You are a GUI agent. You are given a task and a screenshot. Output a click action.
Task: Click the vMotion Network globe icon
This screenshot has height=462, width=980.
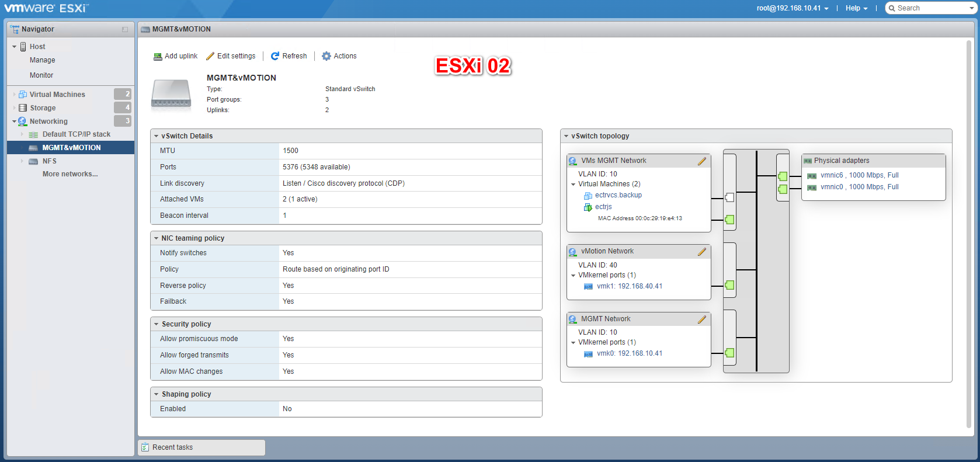572,252
